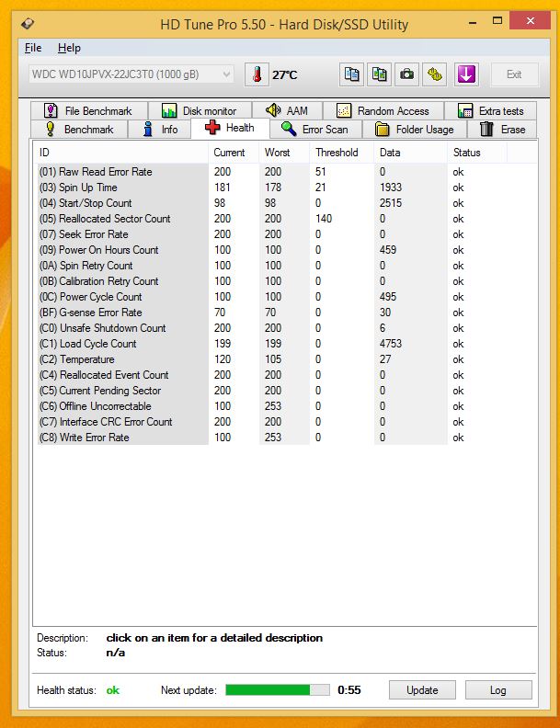This screenshot has height=728, width=560.
Task: Click the Data column header
Action: (x=410, y=153)
